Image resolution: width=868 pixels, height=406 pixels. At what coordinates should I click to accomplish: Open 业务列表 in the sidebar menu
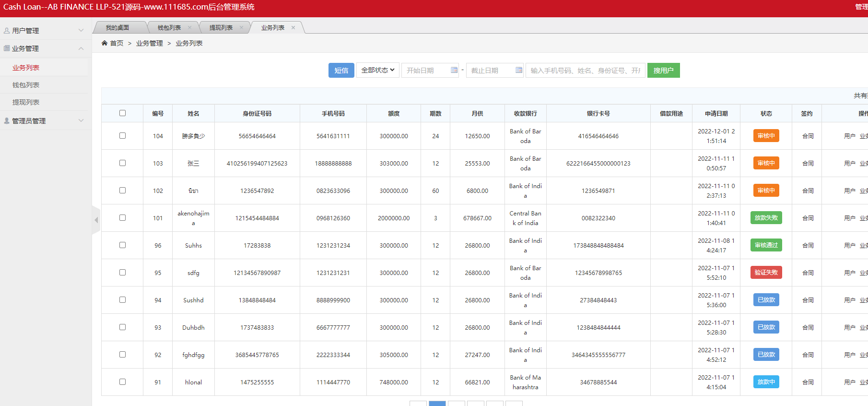coord(26,68)
